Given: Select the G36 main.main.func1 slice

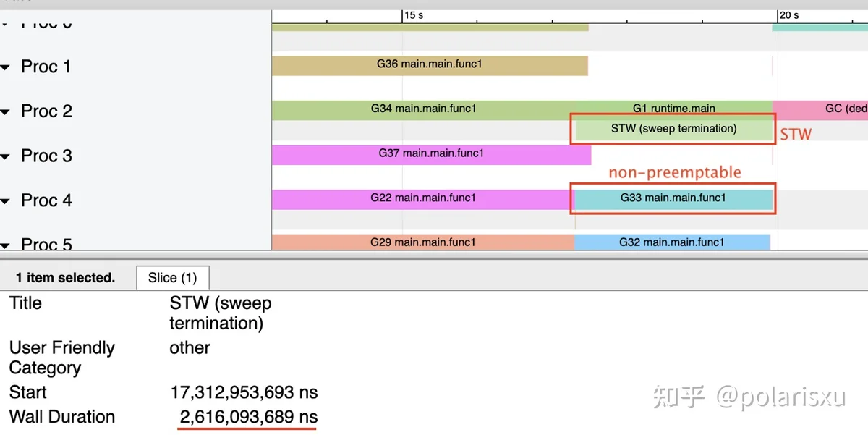Looking at the screenshot, I should (430, 65).
